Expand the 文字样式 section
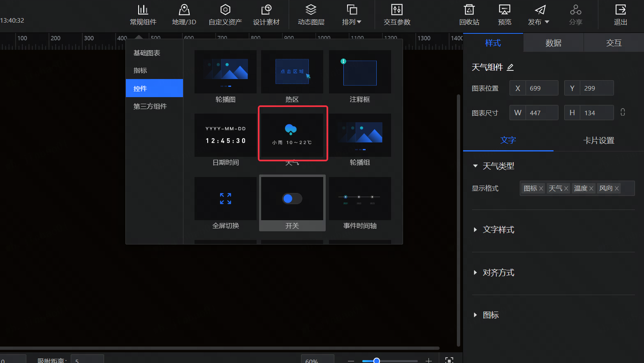Screen dimensions: 644x363 (x=476, y=230)
